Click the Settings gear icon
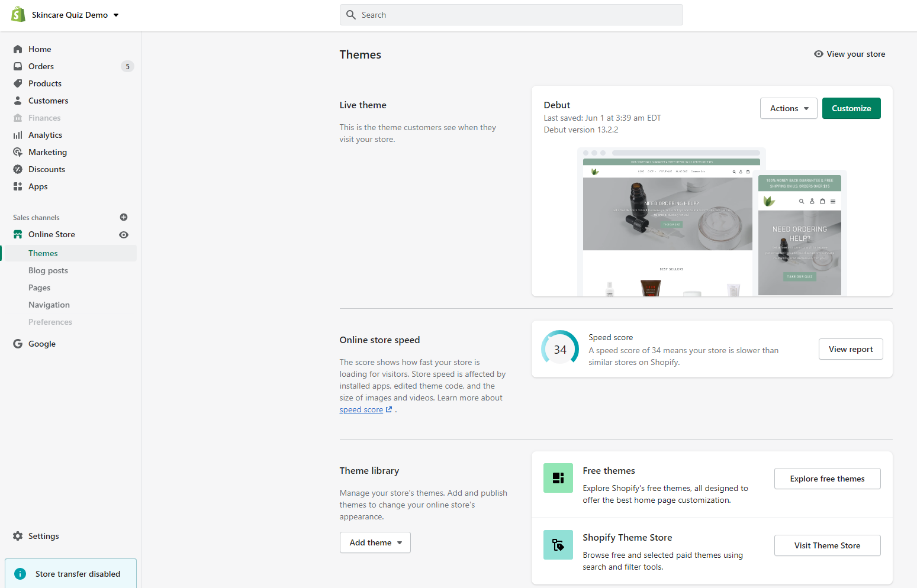Screen dimensions: 917x588 click(x=18, y=536)
